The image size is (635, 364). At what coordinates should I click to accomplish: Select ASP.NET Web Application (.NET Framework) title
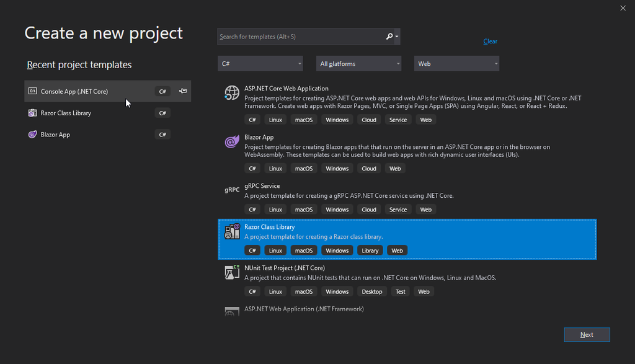coord(304,309)
